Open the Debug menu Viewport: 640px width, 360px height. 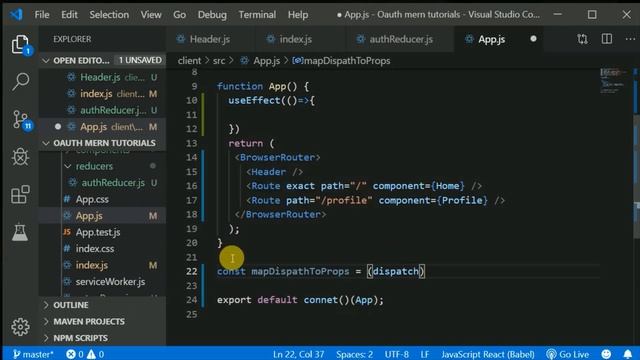coord(212,15)
